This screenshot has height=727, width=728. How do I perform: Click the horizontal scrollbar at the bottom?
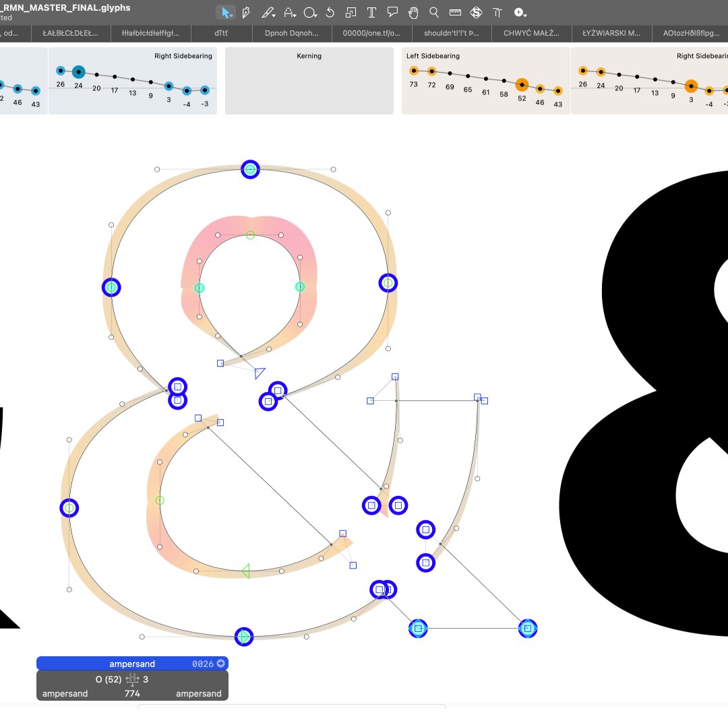pos(292,707)
